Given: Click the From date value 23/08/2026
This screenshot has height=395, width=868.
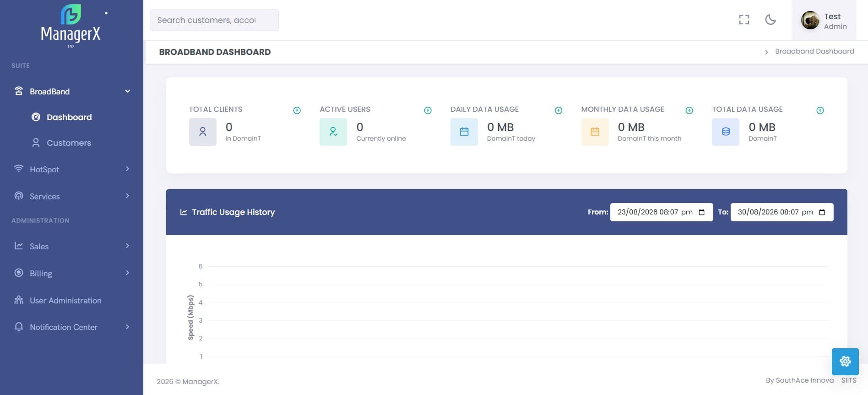Looking at the screenshot, I should click(x=638, y=212).
